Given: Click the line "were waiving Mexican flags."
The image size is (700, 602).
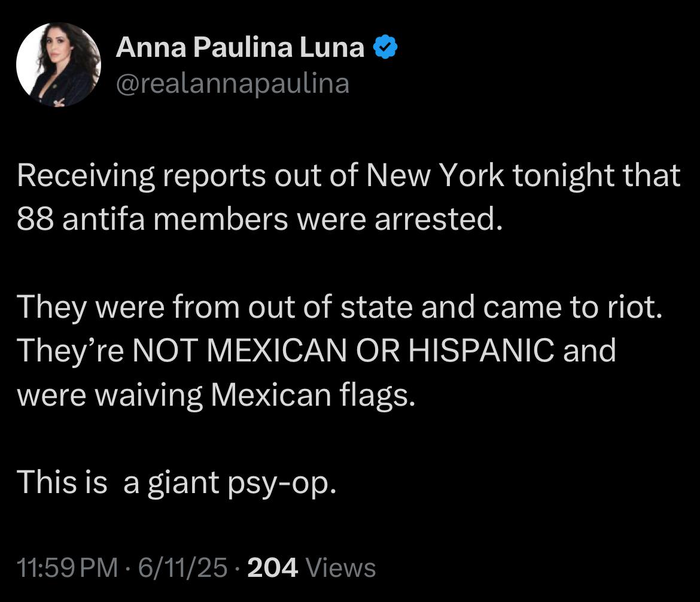Looking at the screenshot, I should click(x=216, y=395).
